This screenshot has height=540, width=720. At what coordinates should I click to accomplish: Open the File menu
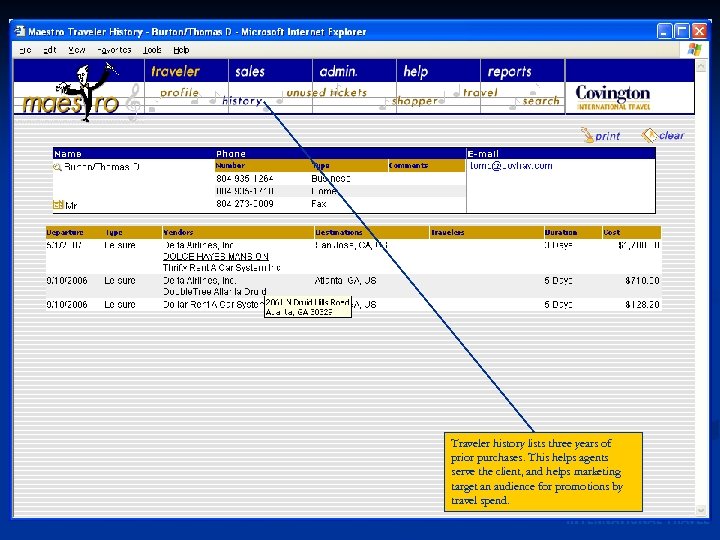coord(26,50)
